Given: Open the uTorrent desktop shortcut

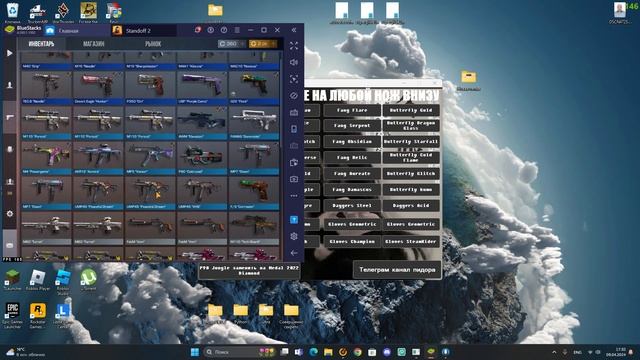Looking at the screenshot, I should click(88, 280).
